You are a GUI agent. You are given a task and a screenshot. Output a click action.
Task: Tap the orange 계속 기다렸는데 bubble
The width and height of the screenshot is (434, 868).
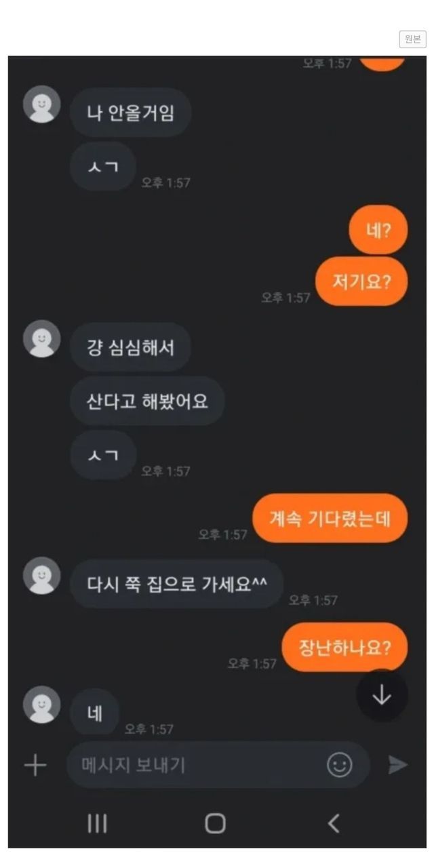(x=330, y=518)
